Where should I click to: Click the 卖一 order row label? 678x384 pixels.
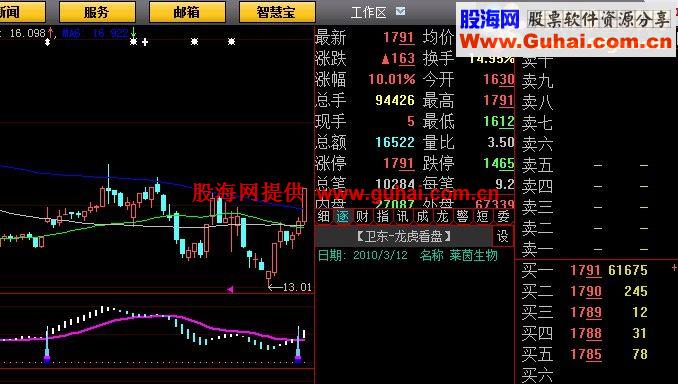click(537, 250)
